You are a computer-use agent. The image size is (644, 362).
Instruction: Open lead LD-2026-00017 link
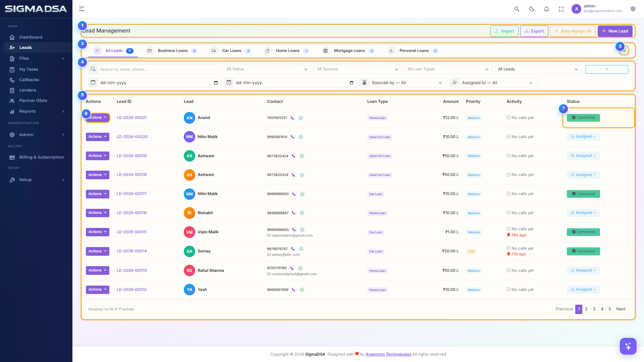pyautogui.click(x=131, y=194)
